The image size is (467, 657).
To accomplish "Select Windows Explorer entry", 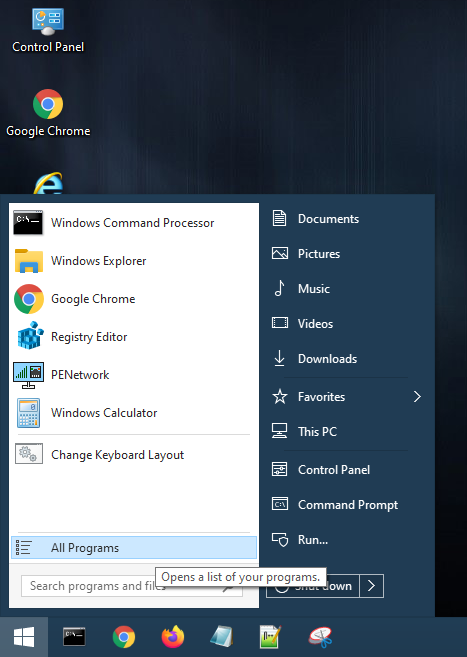I will 98,261.
